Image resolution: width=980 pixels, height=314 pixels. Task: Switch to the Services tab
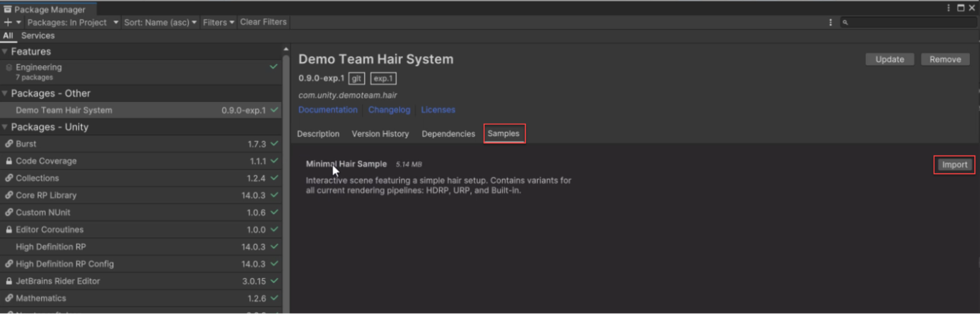38,36
